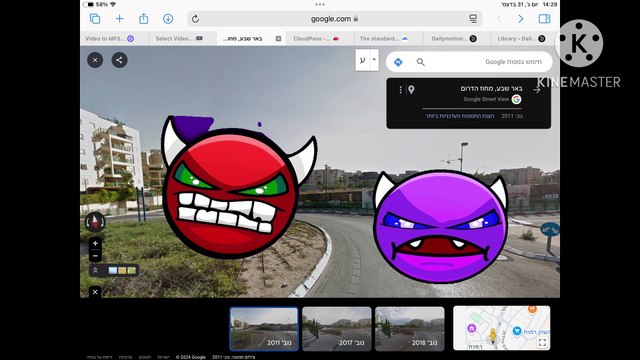The width and height of the screenshot is (640, 360).
Task: Reload the page with the refresh icon
Action: (x=196, y=19)
